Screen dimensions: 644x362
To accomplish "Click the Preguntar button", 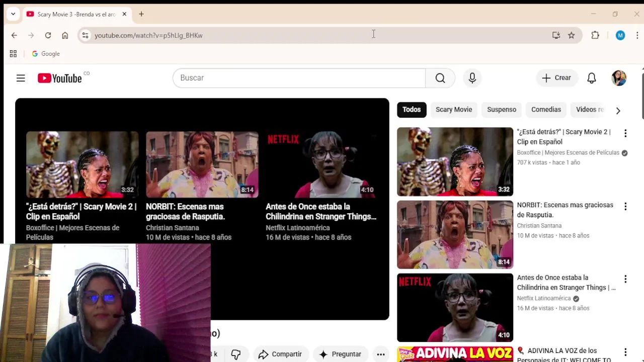I will [341, 354].
